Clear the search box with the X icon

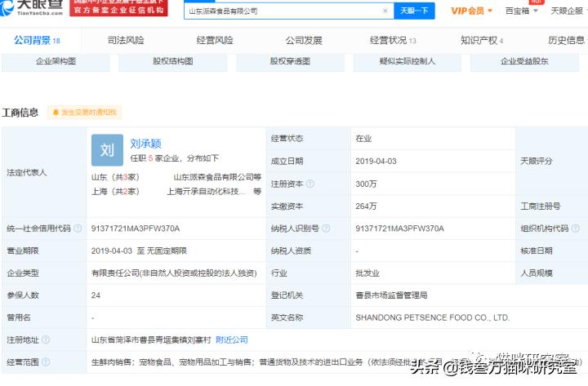coord(385,11)
